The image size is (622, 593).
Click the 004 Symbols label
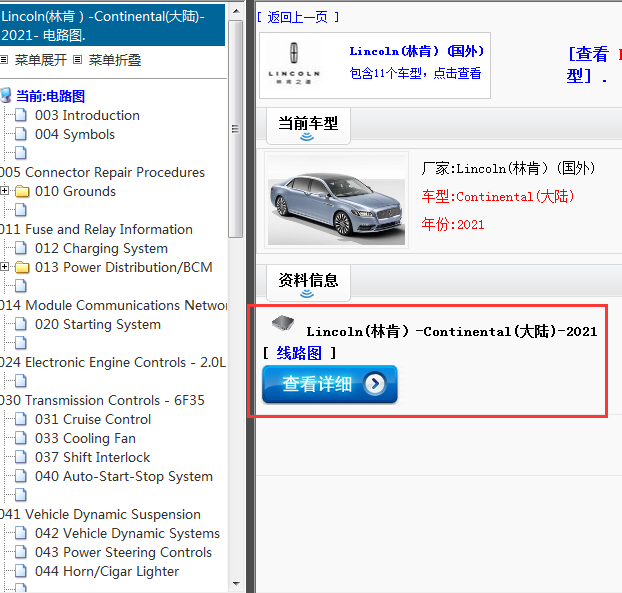point(75,134)
